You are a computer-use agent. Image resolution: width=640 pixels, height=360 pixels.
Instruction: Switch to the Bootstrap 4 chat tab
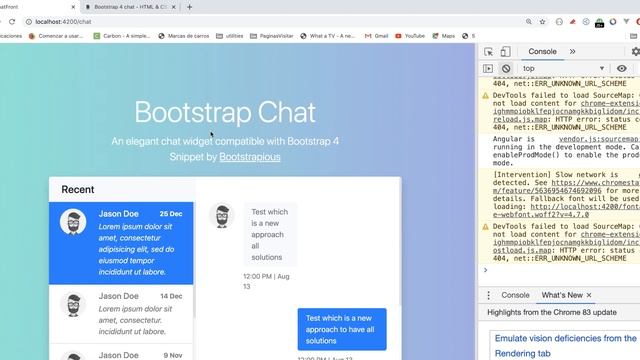point(130,7)
